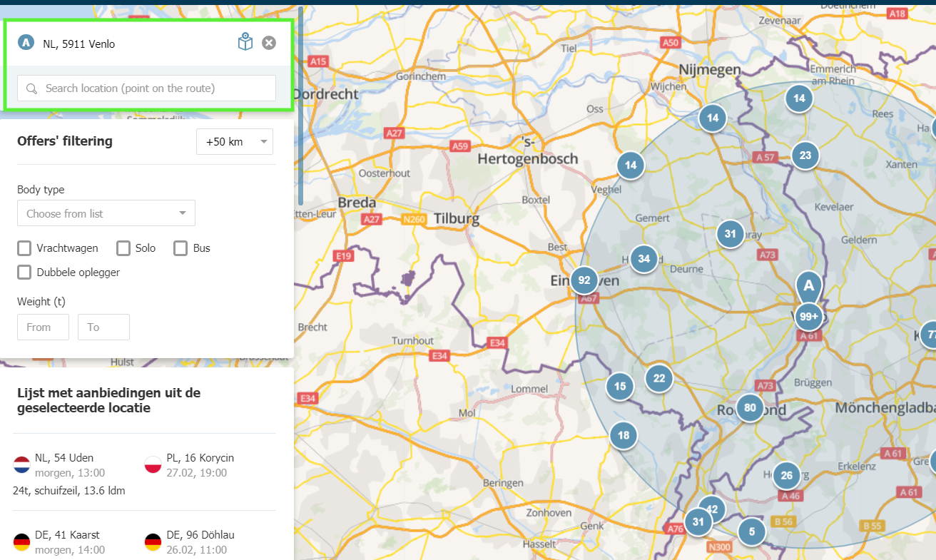Click the German flag beside DE, 96 Döhlau
The width and height of the screenshot is (936, 560).
click(153, 542)
